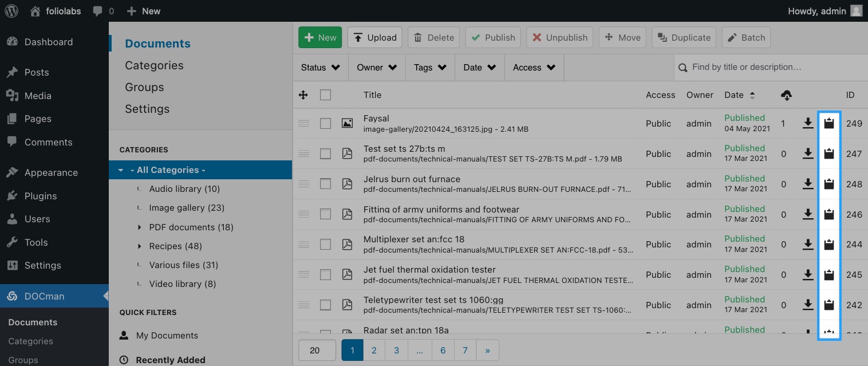Click the drag handle of Faysal row
This screenshot has height=366, width=868.
(304, 123)
